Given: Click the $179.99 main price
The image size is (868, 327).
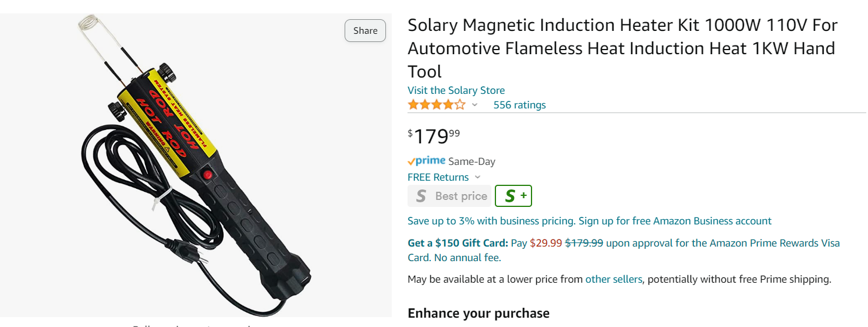Looking at the screenshot, I should [434, 136].
